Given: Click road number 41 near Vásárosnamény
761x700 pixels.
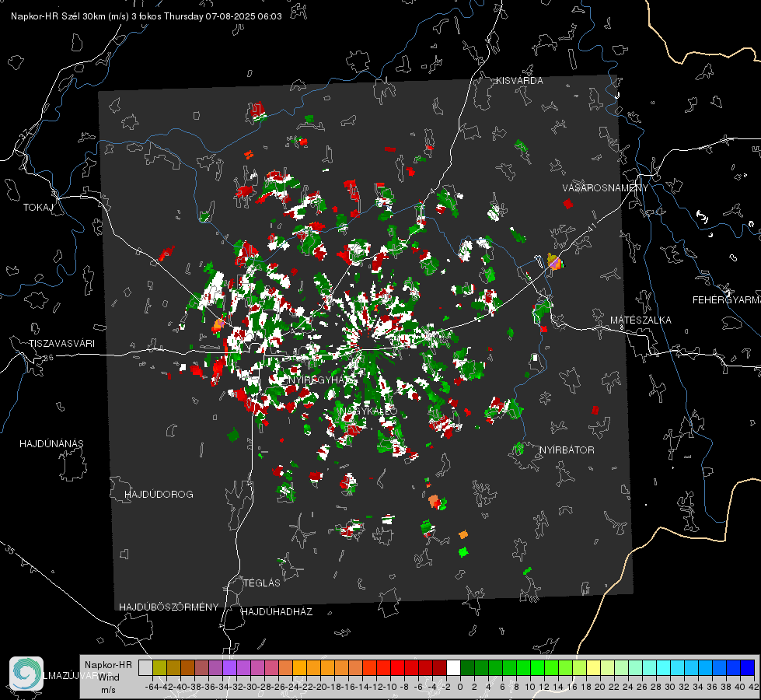Looking at the screenshot, I should click(591, 227).
